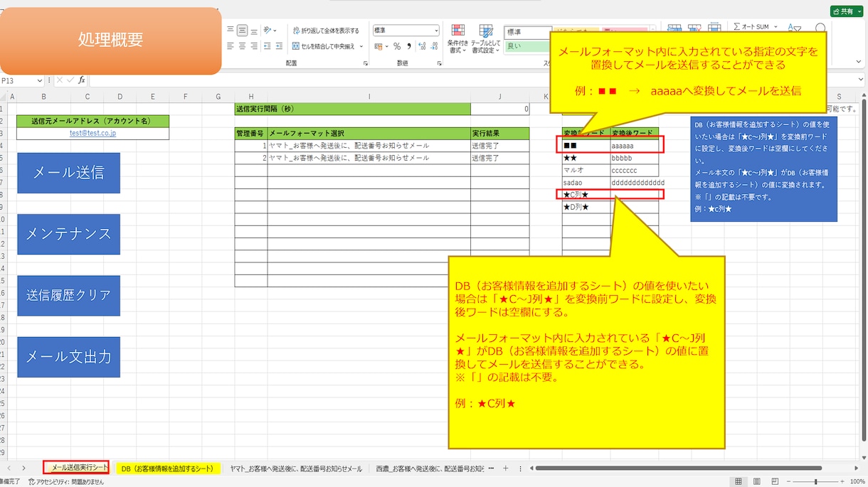Screen dimensions: 868x487
Task: Open the 数値 number dialog launcher
Action: click(439, 63)
